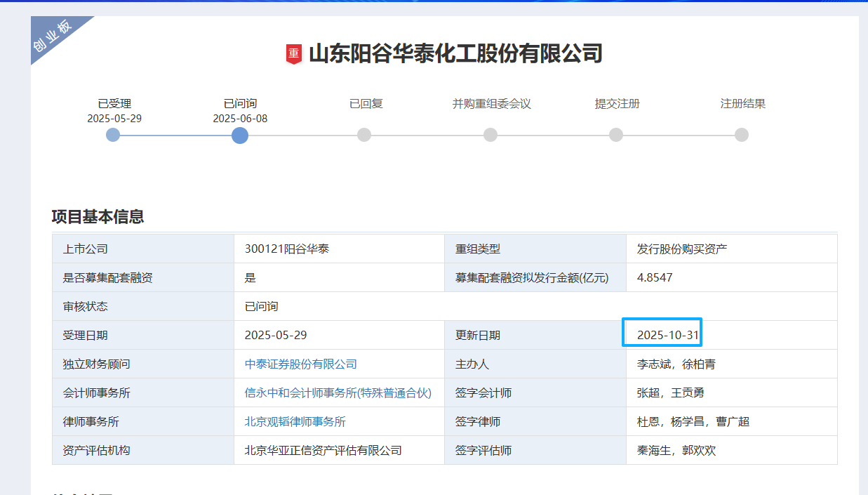Viewport: 868px width, 495px height.
Task: Click the 重组类型 row label
Action: [478, 249]
